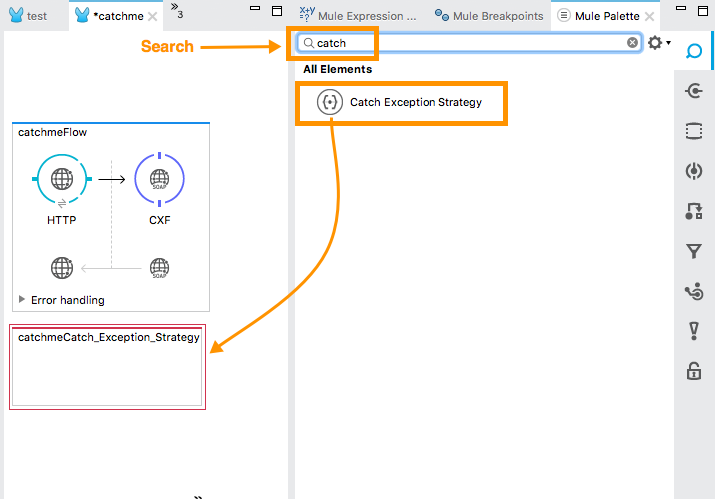Clear the palette search text with X
This screenshot has width=715, height=499.
(x=632, y=43)
